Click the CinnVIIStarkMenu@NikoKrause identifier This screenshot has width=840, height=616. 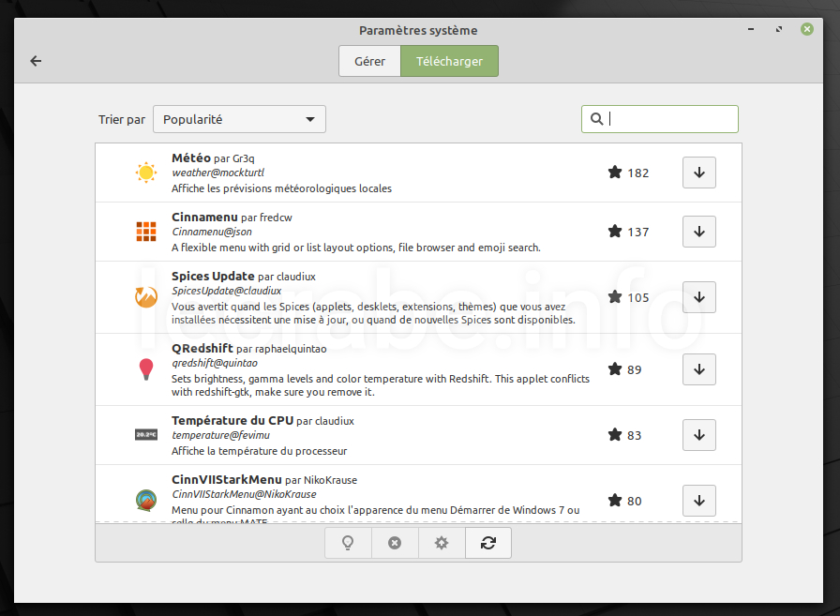244,494
